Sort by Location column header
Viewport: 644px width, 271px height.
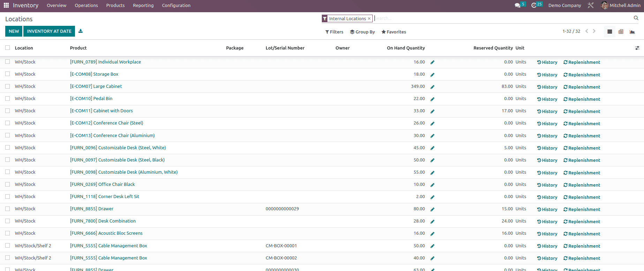click(24, 48)
